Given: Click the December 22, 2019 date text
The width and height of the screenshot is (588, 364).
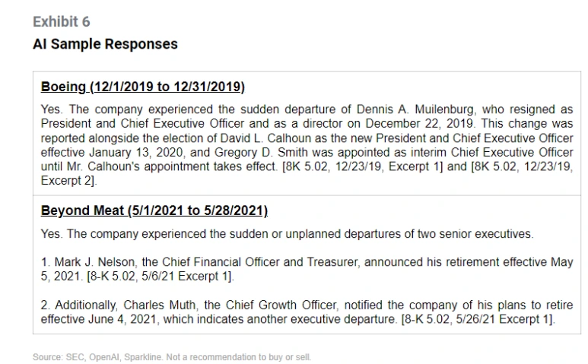Looking at the screenshot, I should (419, 124).
